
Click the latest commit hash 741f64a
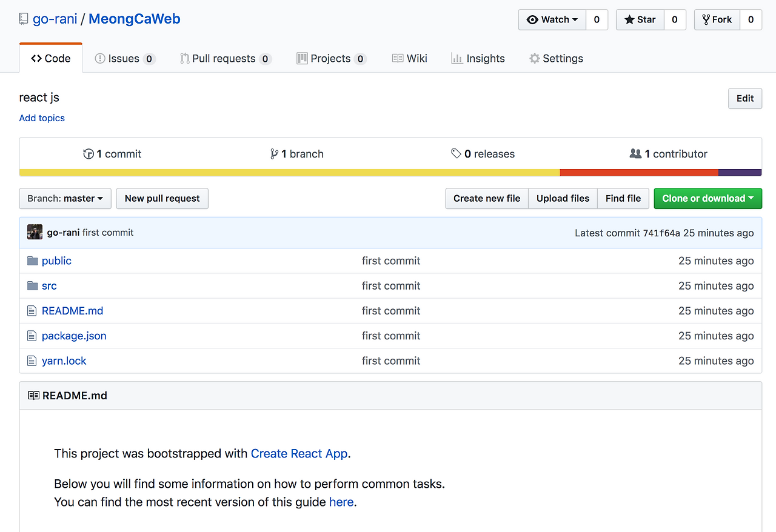(x=661, y=233)
